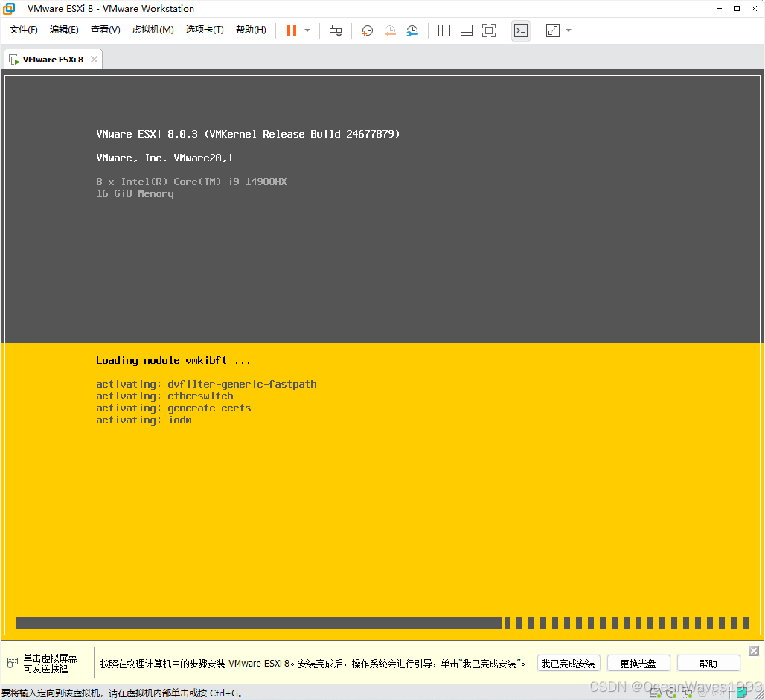Click the 我已完成安装 button
Viewport: 765px width, 700px height.
569,664
